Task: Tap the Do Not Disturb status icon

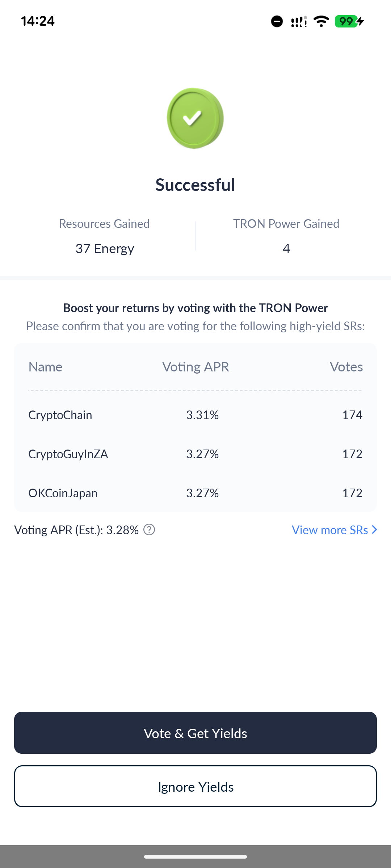Action: coord(277,21)
